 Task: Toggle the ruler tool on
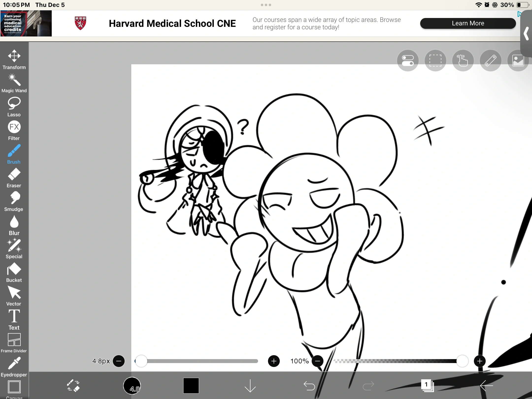[x=490, y=60]
